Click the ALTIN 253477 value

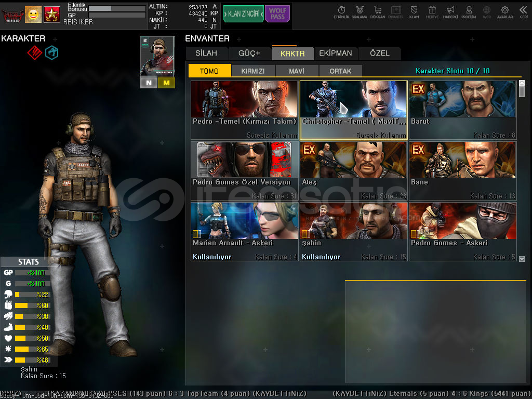(198, 7)
